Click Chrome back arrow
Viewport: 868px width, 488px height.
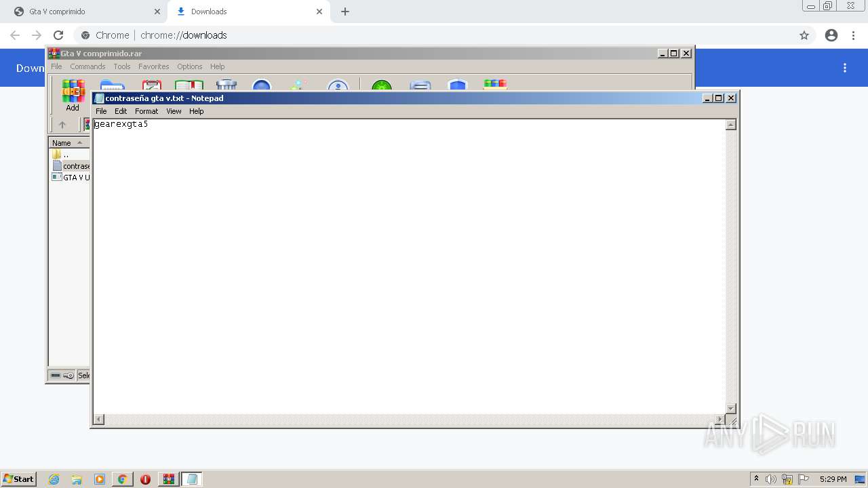point(15,35)
